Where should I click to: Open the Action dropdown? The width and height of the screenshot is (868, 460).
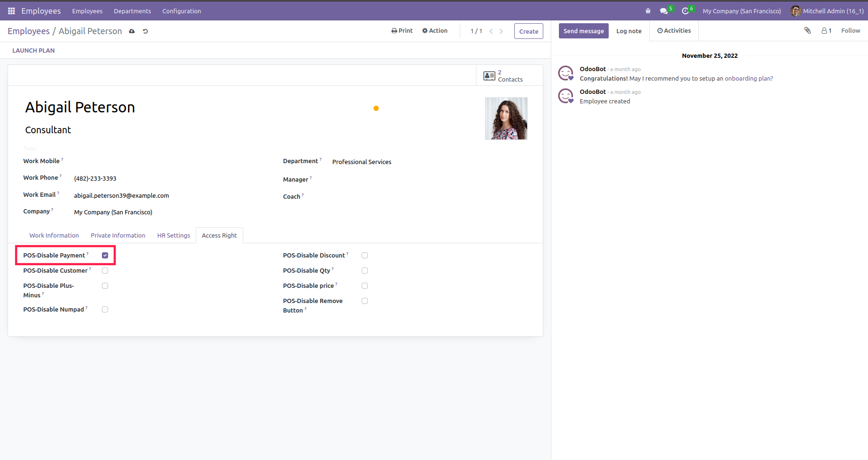click(435, 31)
